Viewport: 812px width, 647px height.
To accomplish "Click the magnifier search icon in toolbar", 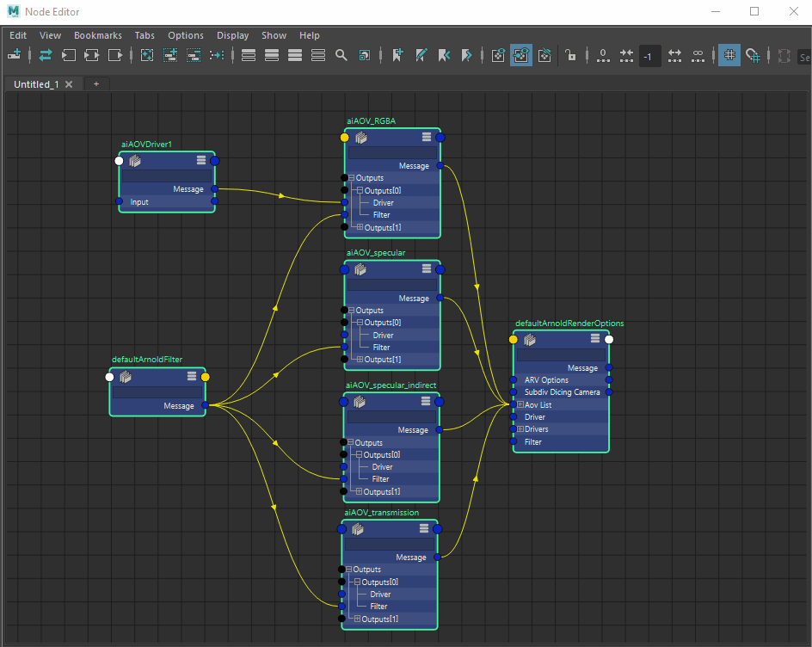I will 341,55.
